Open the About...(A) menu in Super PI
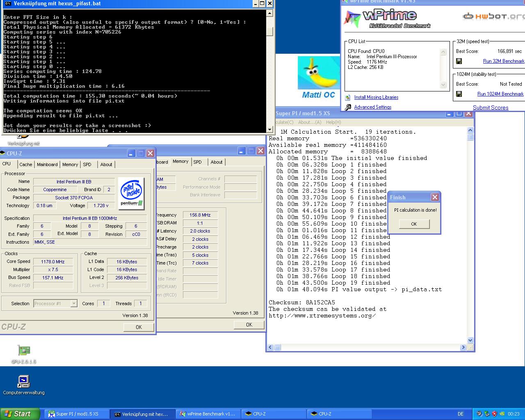This screenshot has height=420, width=525. [310, 122]
